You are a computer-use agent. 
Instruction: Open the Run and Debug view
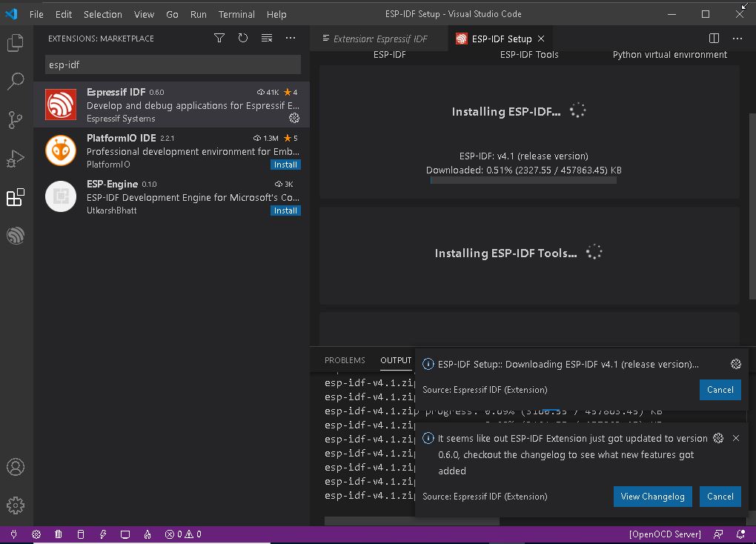click(x=16, y=158)
